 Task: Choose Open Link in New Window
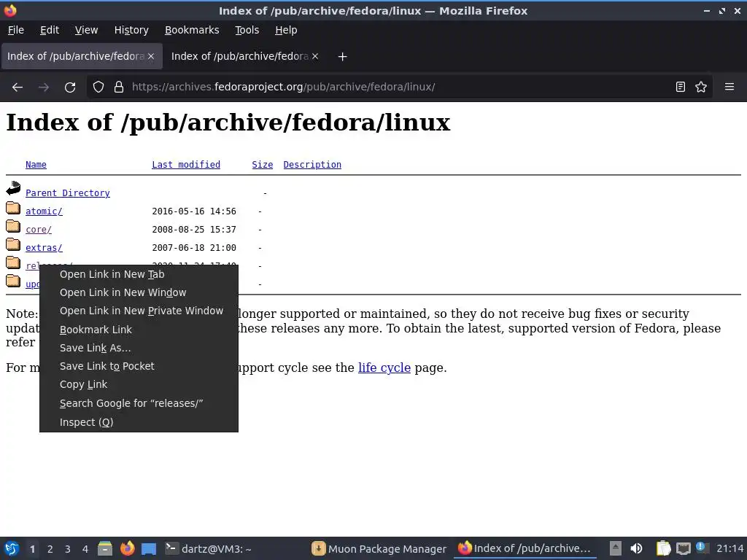click(139, 292)
